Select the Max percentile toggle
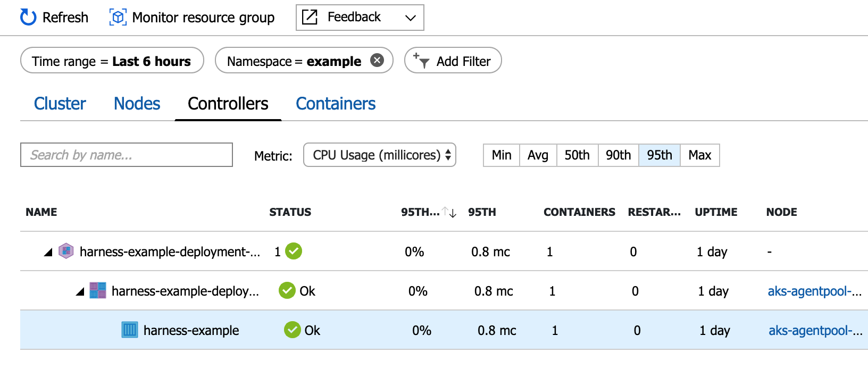The height and width of the screenshot is (369, 868). tap(700, 155)
